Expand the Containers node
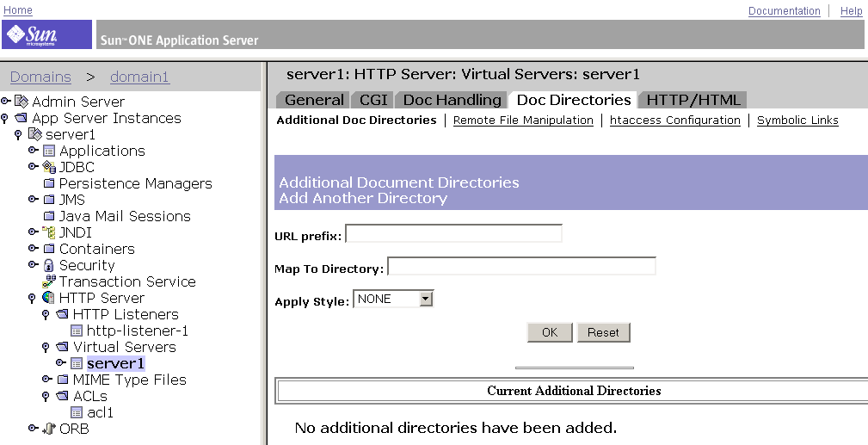The image size is (868, 445). pos(34,248)
